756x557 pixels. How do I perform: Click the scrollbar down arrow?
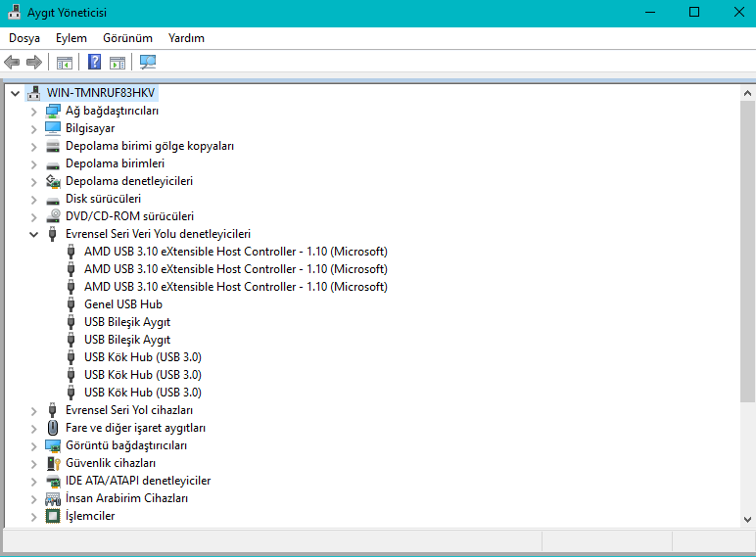pos(747,520)
